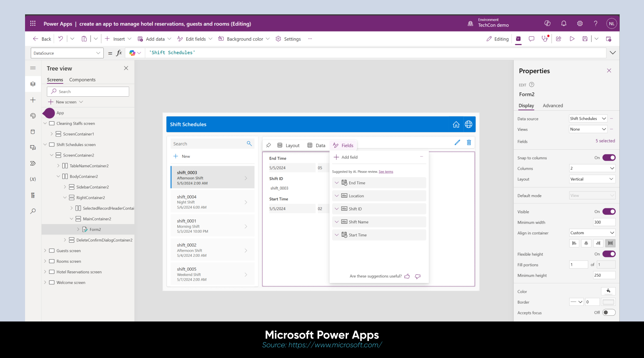Open the settings gear in header
Image resolution: width=644 pixels, height=358 pixels.
[580, 23]
